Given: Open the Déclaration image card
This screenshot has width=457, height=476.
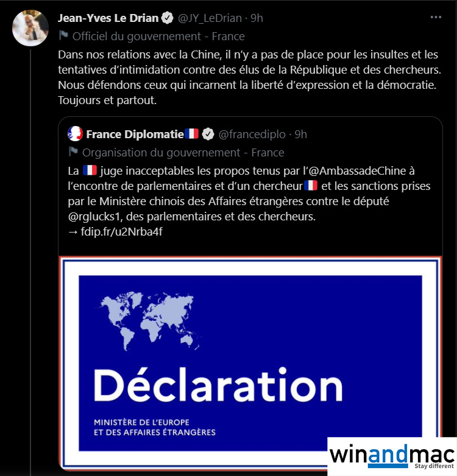Looking at the screenshot, I should (250, 363).
